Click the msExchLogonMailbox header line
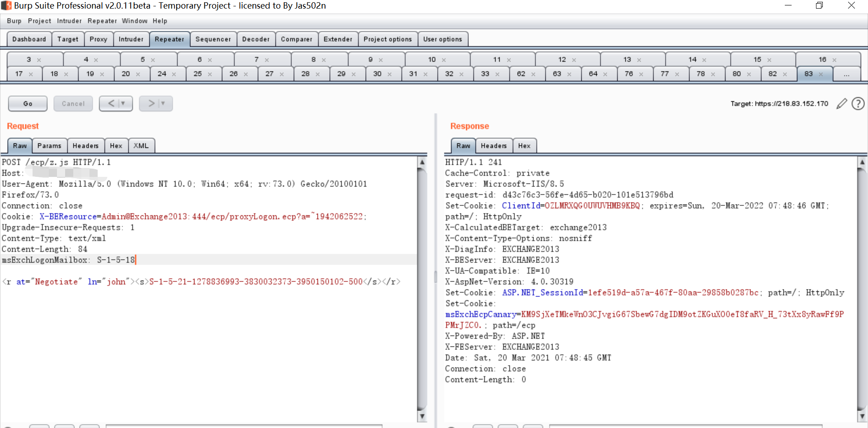Image resolution: width=868 pixels, height=428 pixels. click(208, 260)
